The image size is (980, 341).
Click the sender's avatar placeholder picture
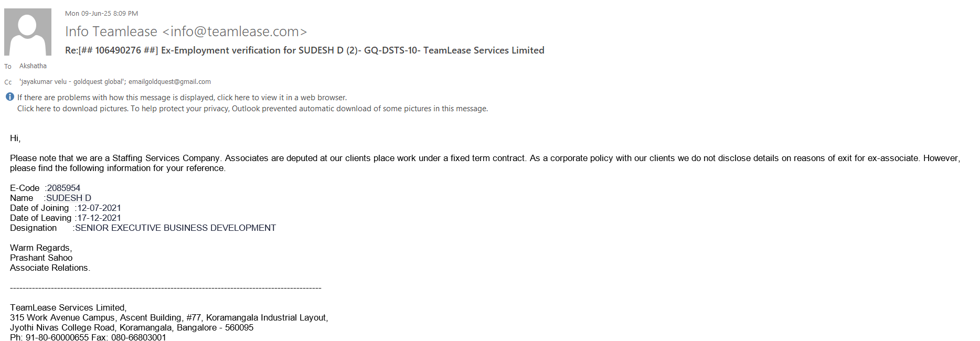point(28,32)
